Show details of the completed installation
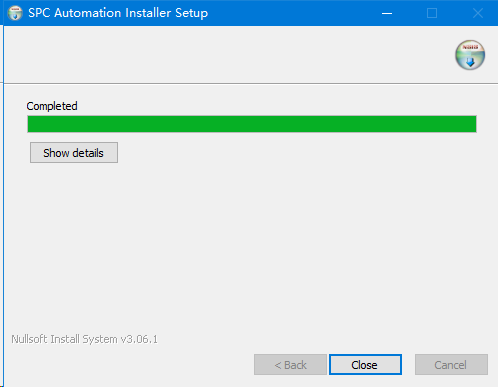498x387 pixels. pyautogui.click(x=74, y=153)
